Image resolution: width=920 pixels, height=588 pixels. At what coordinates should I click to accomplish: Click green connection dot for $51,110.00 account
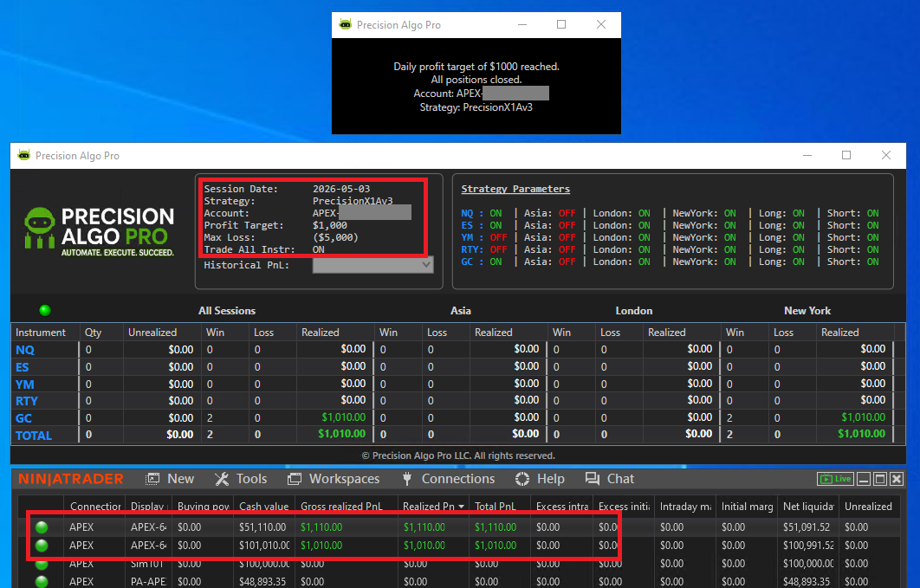[42, 527]
